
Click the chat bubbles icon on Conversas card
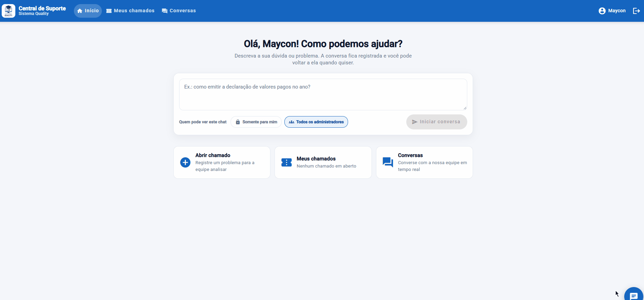click(x=388, y=162)
